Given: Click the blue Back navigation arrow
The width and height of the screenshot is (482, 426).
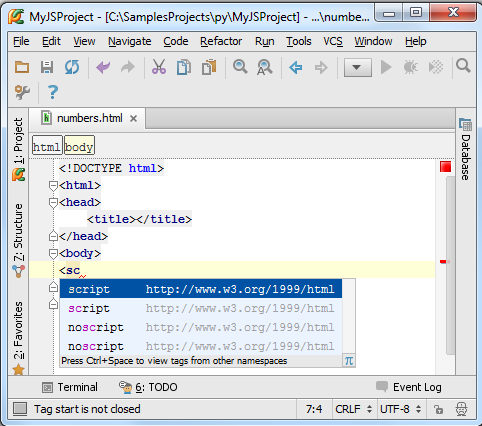Looking at the screenshot, I should point(296,68).
